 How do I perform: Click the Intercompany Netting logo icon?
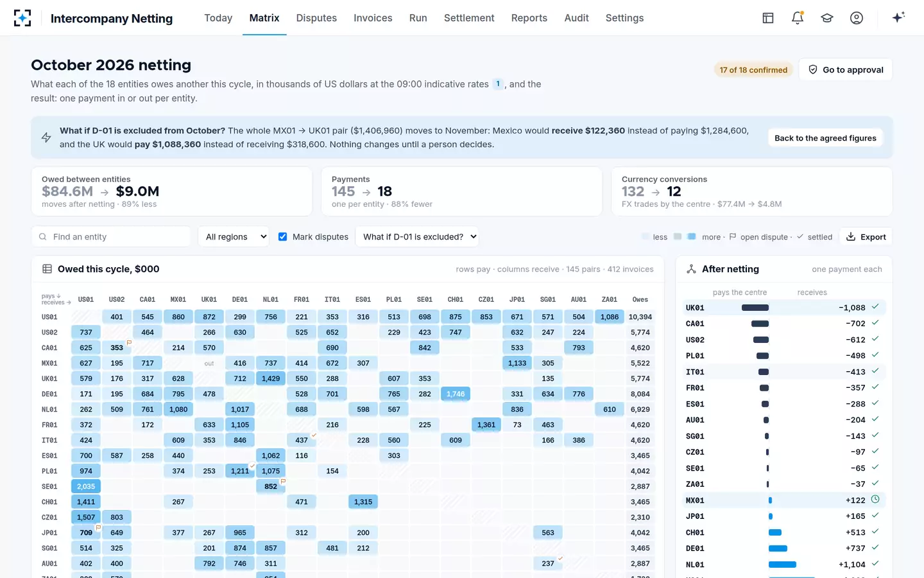point(22,18)
